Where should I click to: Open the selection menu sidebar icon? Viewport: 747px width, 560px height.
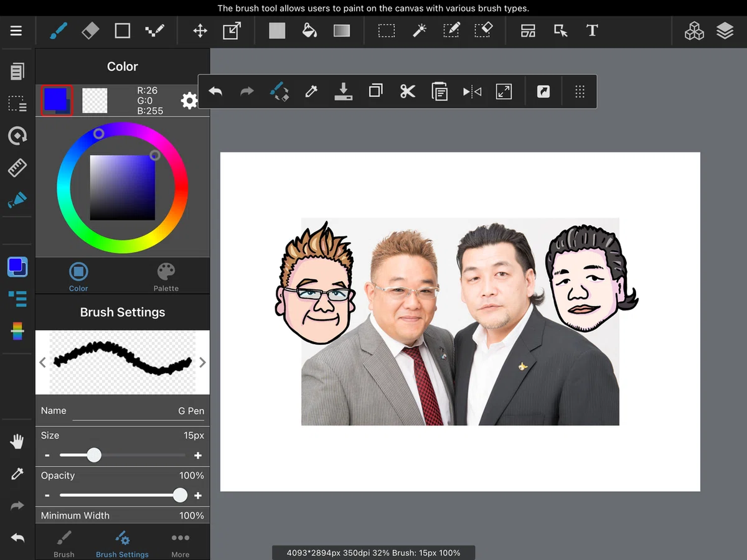click(x=17, y=103)
